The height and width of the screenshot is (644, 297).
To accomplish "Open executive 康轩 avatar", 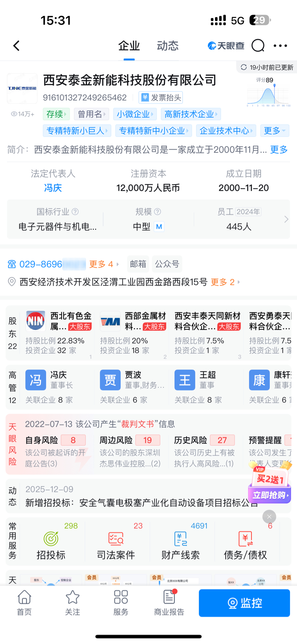I will click(x=259, y=380).
